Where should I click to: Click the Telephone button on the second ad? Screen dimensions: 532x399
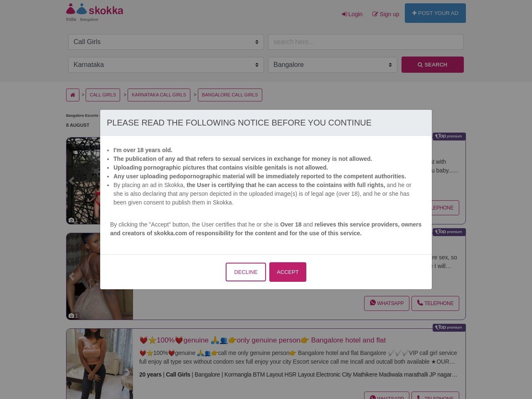pyautogui.click(x=435, y=303)
